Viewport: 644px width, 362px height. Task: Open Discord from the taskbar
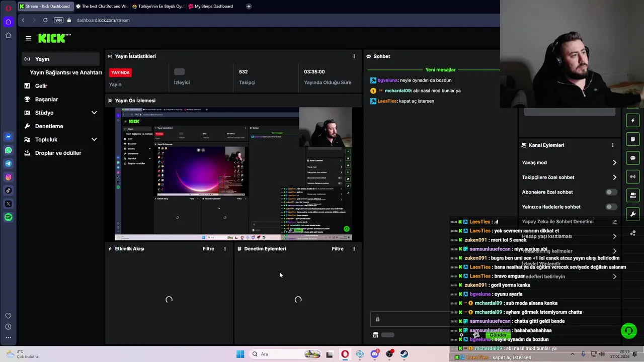[374, 354]
